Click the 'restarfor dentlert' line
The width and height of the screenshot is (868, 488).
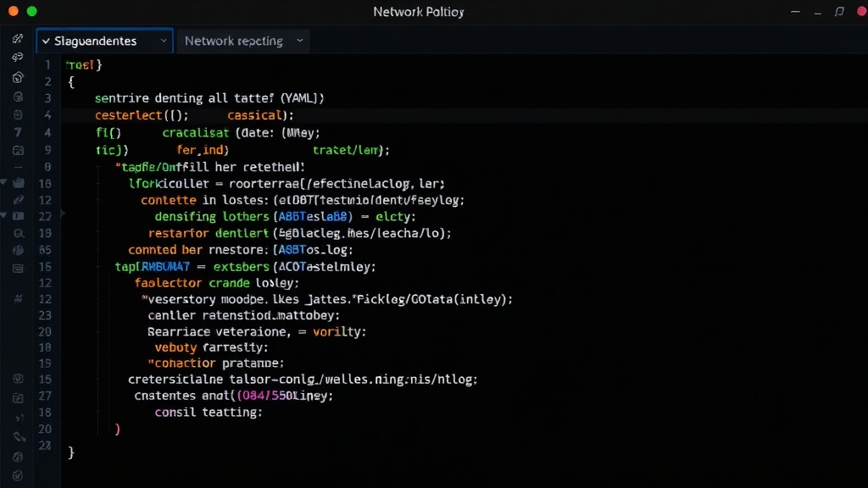pos(299,234)
